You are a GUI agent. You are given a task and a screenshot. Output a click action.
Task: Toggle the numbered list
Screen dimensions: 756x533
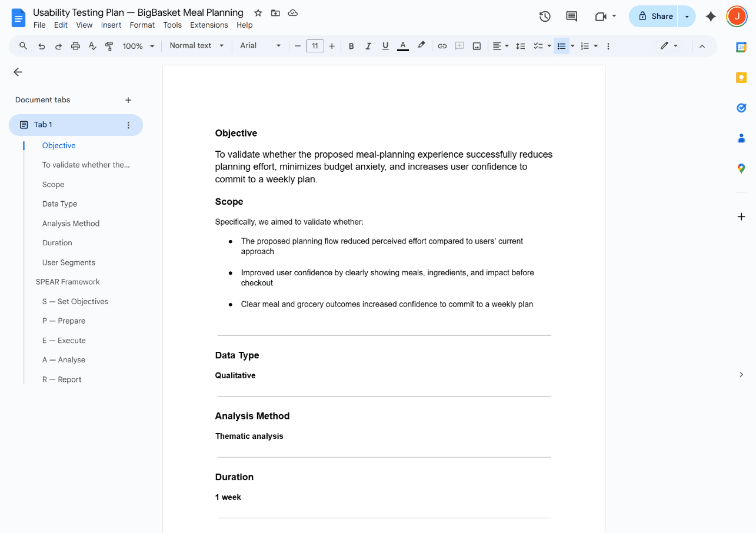585,46
